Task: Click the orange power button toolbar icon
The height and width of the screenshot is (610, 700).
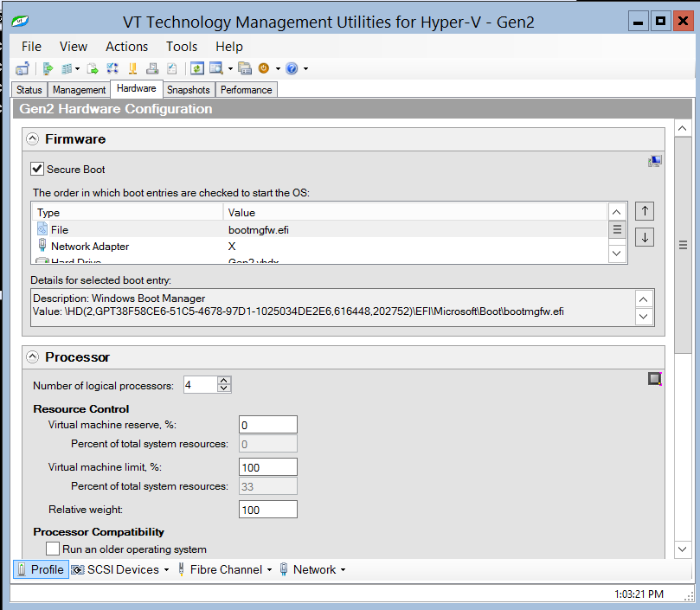Action: [x=262, y=68]
